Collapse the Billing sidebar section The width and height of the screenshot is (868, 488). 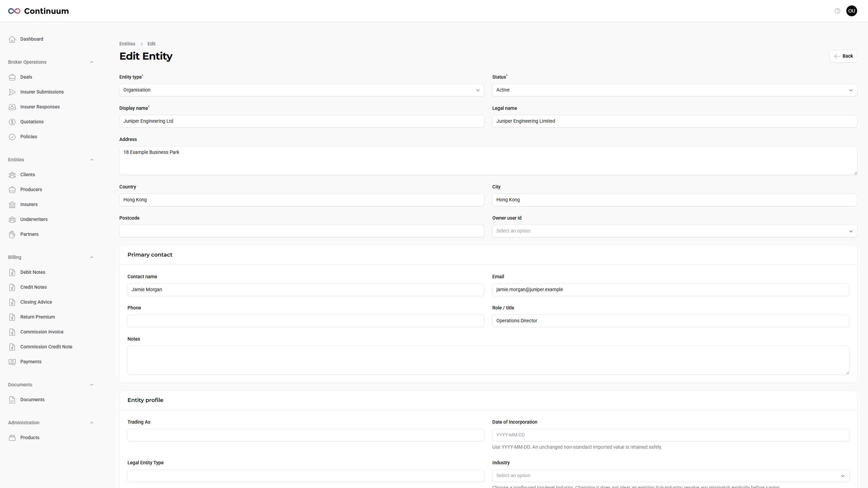coord(92,257)
